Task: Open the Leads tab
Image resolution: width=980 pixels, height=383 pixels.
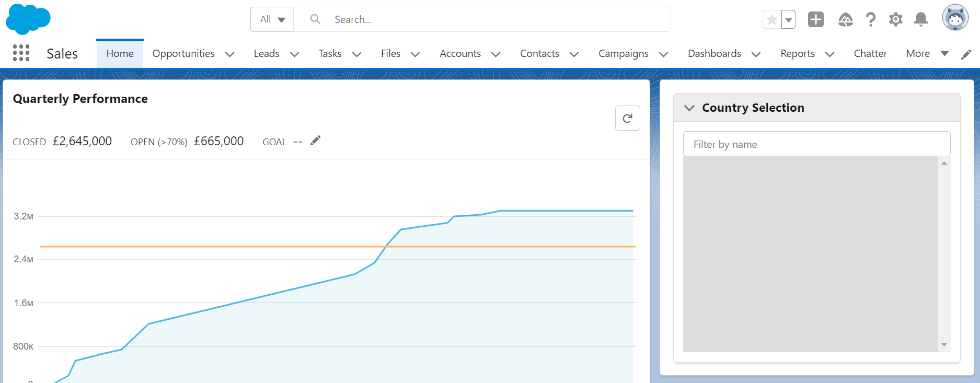Action: pos(267,53)
